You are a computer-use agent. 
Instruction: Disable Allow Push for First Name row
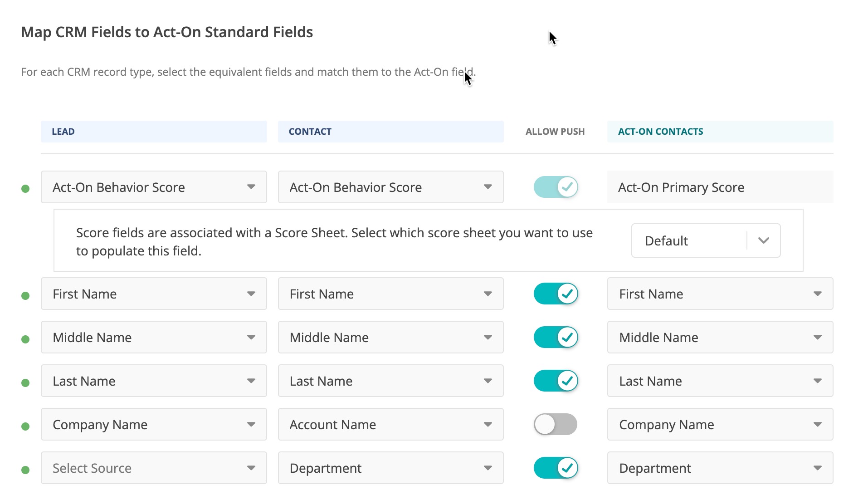[x=556, y=294]
